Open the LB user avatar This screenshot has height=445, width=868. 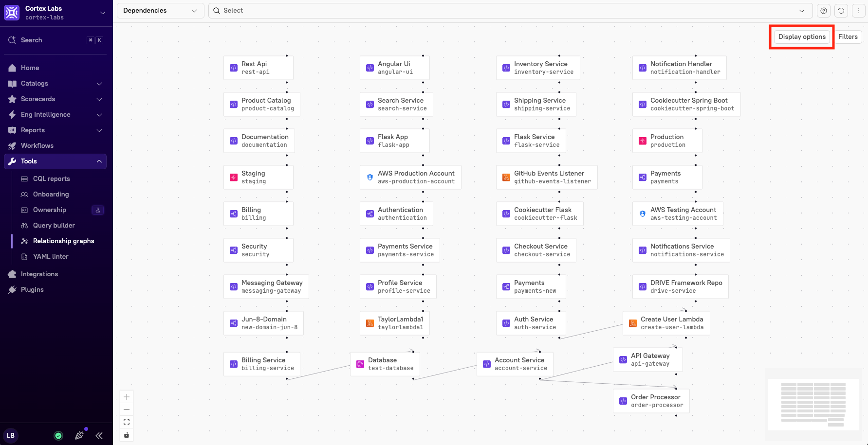pyautogui.click(x=11, y=436)
